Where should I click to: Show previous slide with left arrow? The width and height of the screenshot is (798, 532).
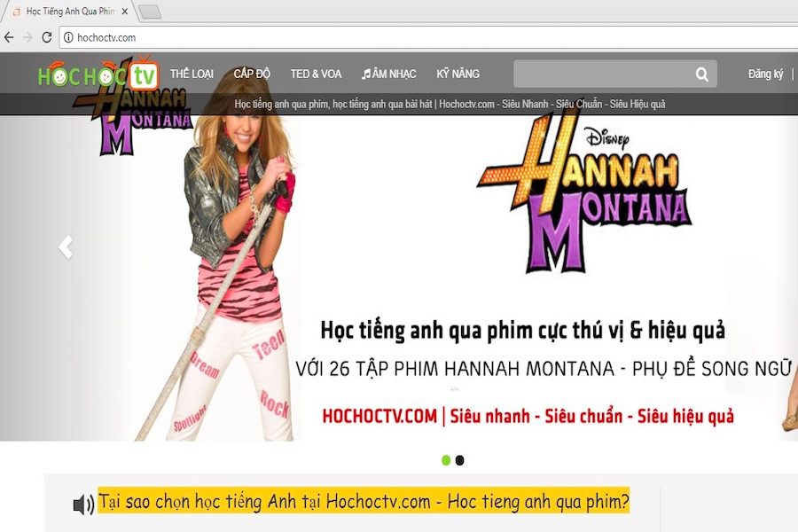coord(66,248)
